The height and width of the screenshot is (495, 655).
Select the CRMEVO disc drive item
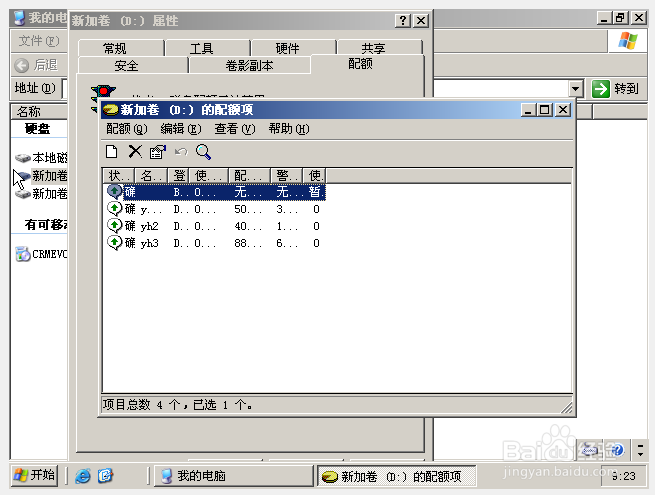(41, 254)
